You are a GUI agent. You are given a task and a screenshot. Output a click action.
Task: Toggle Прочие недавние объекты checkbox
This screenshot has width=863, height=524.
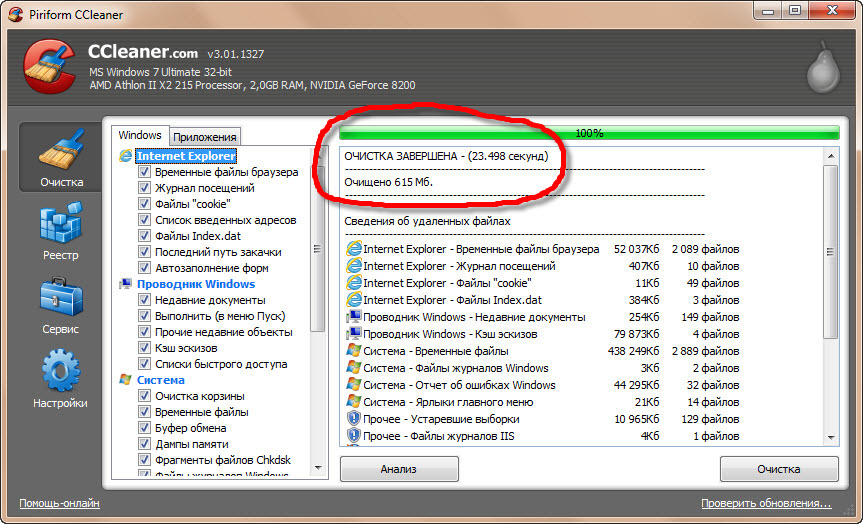click(144, 332)
